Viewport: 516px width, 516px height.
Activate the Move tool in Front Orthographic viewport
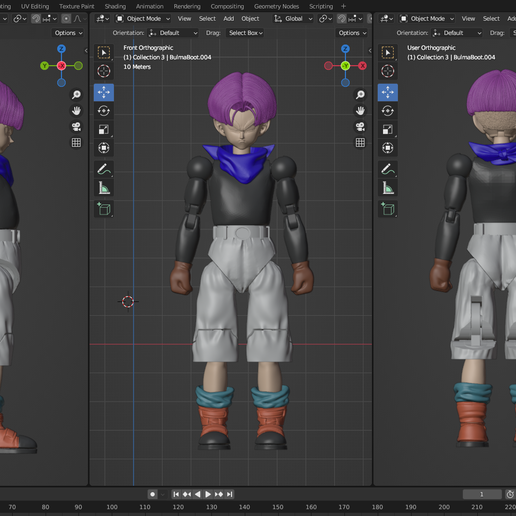click(104, 92)
